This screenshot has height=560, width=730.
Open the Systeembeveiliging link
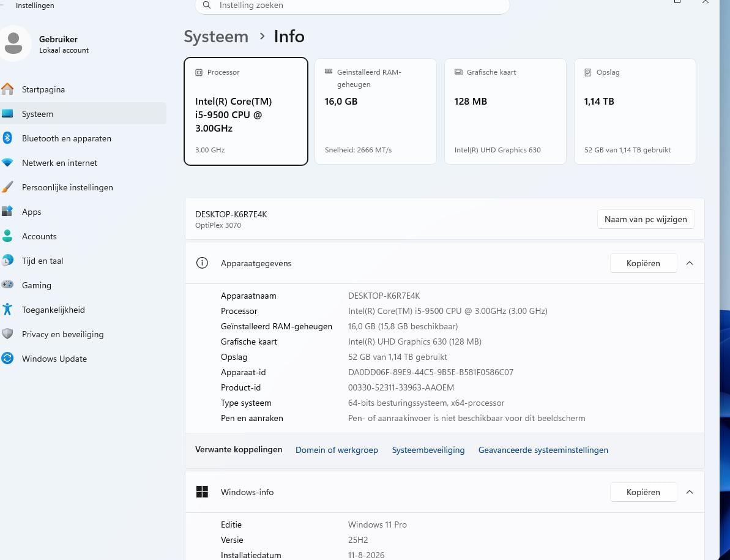[x=428, y=450]
